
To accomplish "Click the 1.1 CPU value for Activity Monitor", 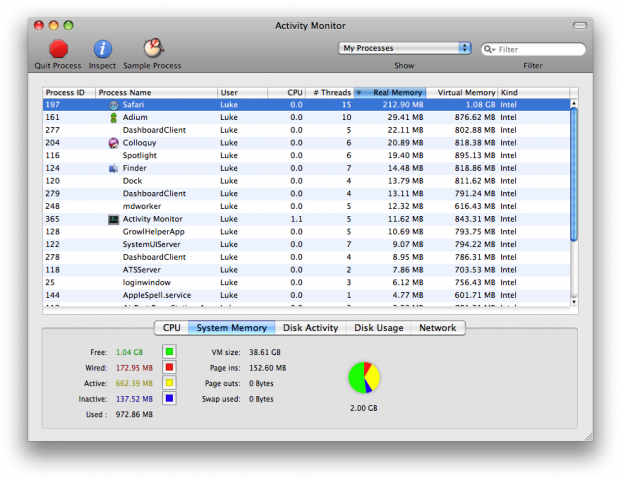I will pos(296,219).
